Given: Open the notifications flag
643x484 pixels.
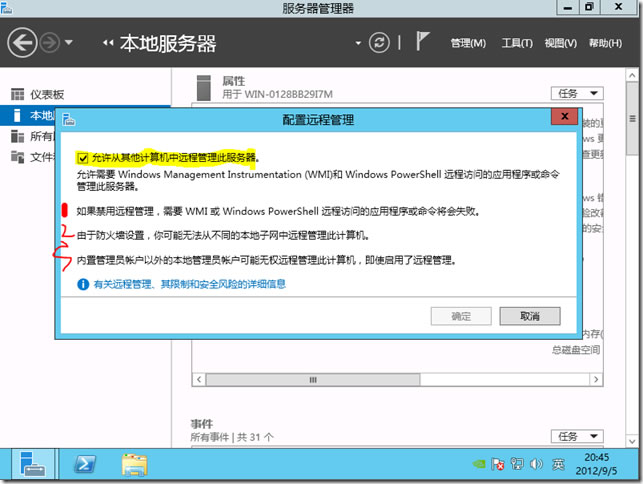Looking at the screenshot, I should pyautogui.click(x=423, y=43).
